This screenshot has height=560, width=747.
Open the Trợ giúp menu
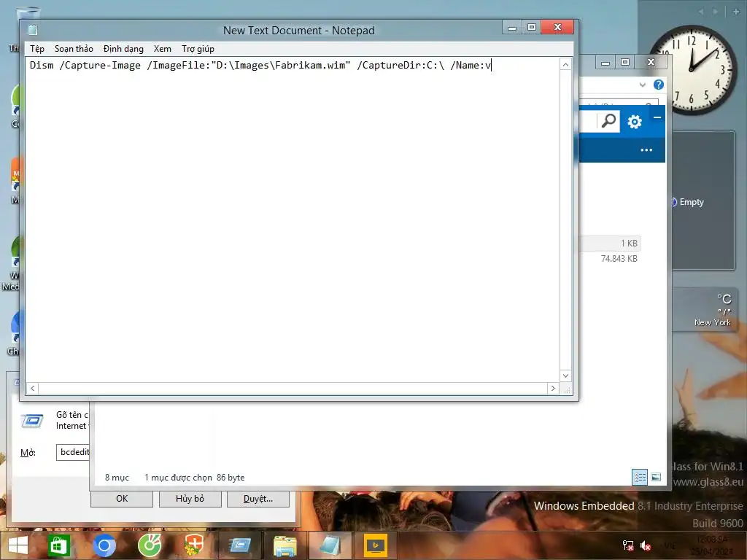[198, 49]
